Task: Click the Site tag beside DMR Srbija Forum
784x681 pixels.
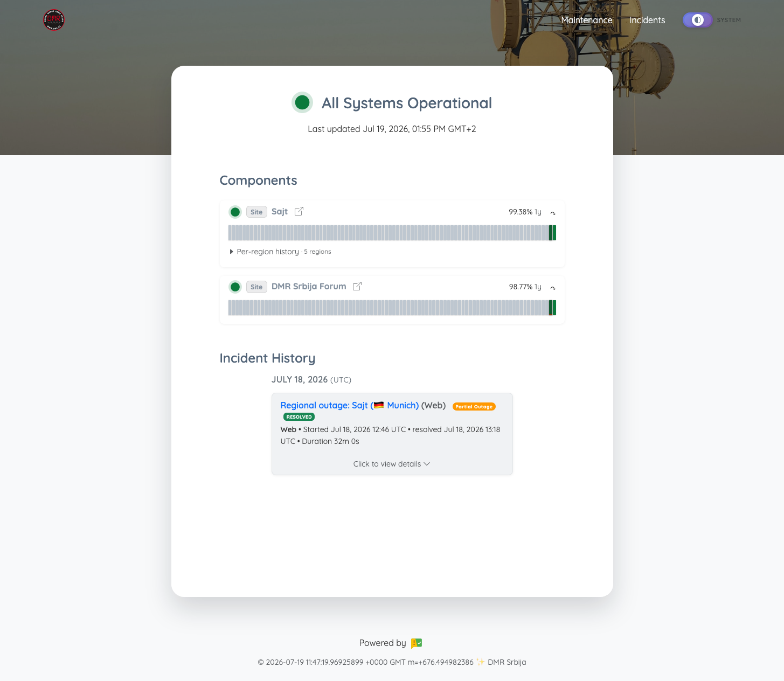Action: coord(256,287)
